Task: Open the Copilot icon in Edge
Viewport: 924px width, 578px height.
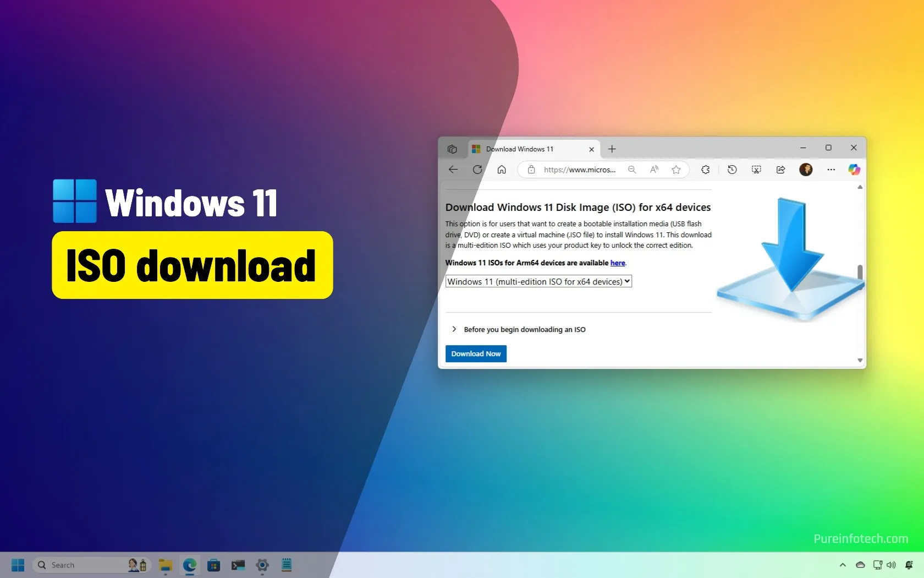Action: 854,170
